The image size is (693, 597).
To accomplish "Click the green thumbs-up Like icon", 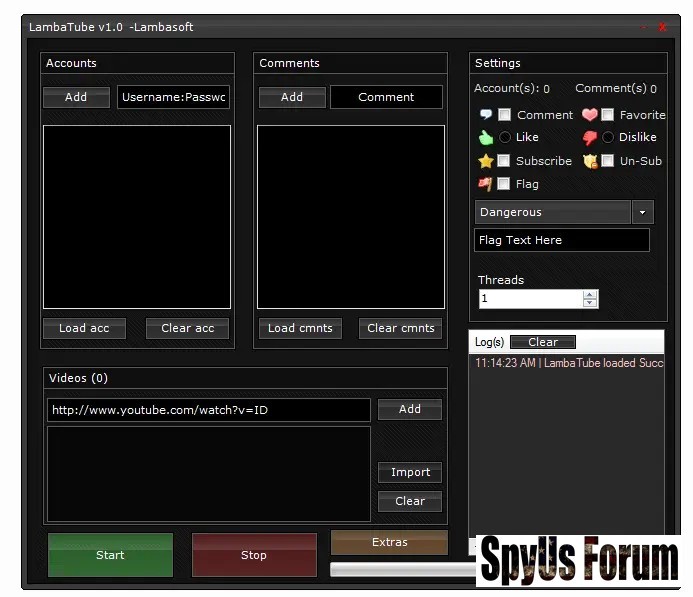I will (486, 138).
